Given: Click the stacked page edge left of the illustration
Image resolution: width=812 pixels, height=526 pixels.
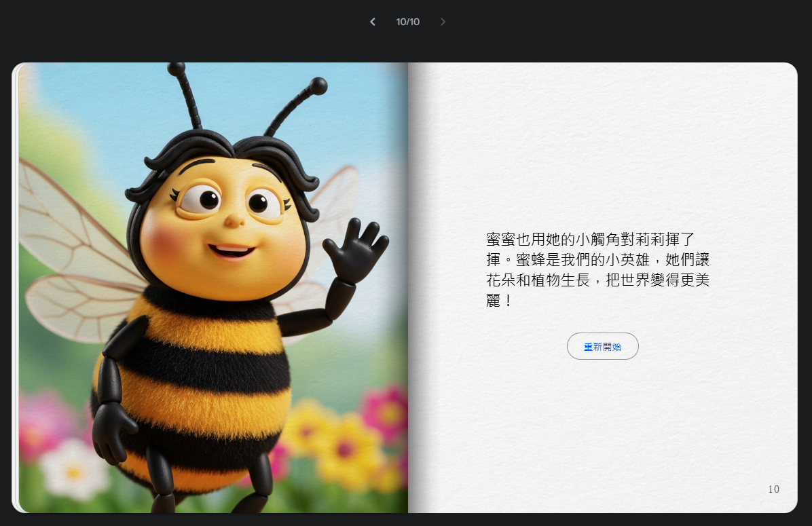Looking at the screenshot, I should click(15, 285).
